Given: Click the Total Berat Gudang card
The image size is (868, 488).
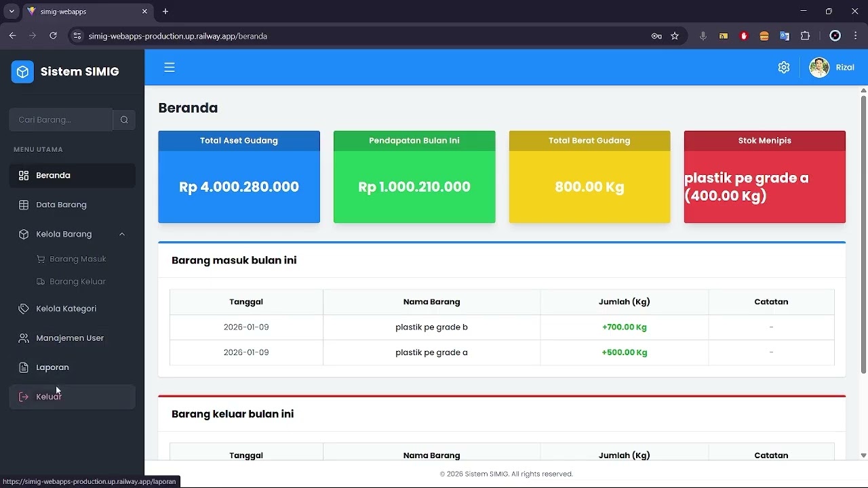Looking at the screenshot, I should (589, 177).
